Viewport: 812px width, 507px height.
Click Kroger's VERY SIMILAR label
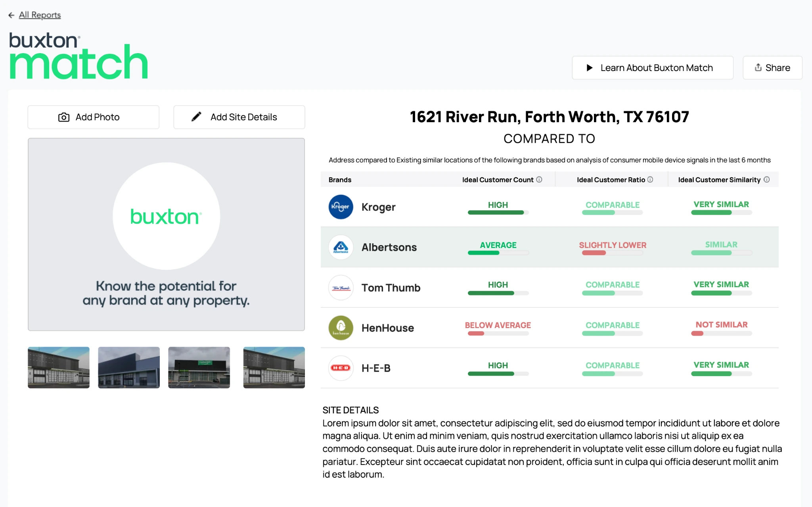[721, 204]
